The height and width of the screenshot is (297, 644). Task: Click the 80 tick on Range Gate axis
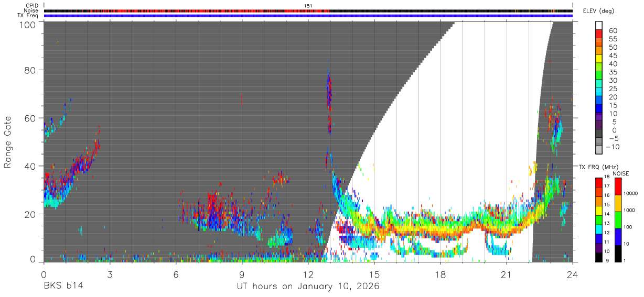click(x=30, y=70)
